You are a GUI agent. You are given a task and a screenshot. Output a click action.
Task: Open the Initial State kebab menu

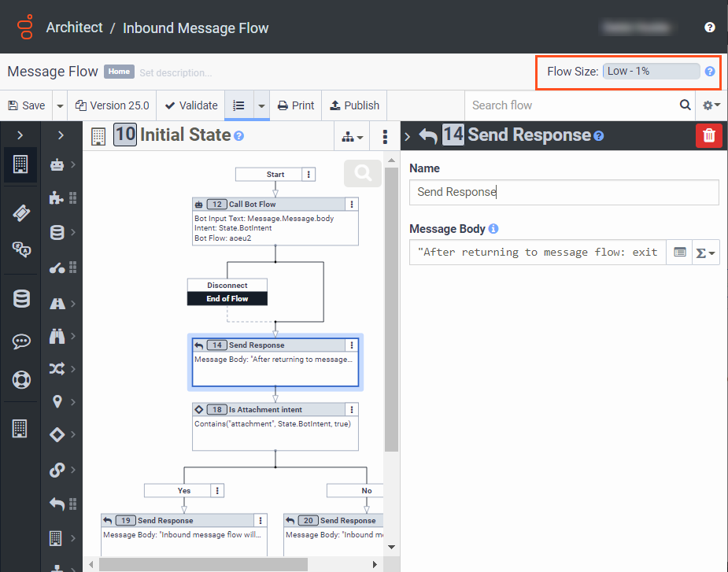point(385,137)
